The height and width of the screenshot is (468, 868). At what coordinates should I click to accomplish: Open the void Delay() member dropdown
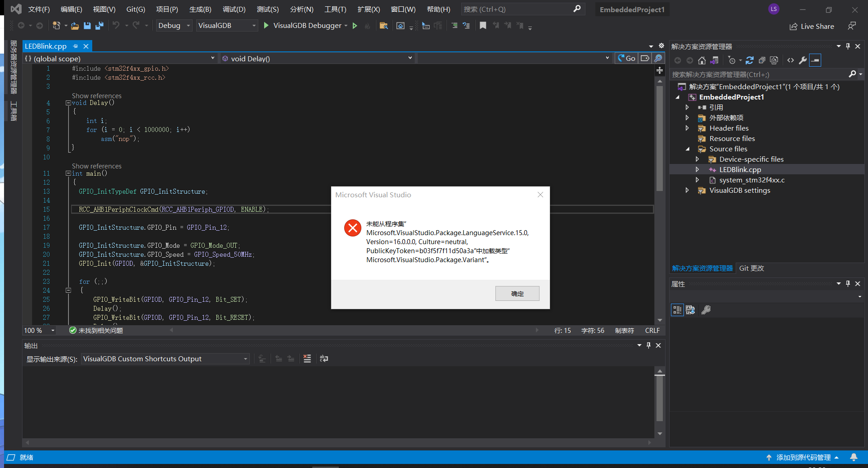(317, 59)
